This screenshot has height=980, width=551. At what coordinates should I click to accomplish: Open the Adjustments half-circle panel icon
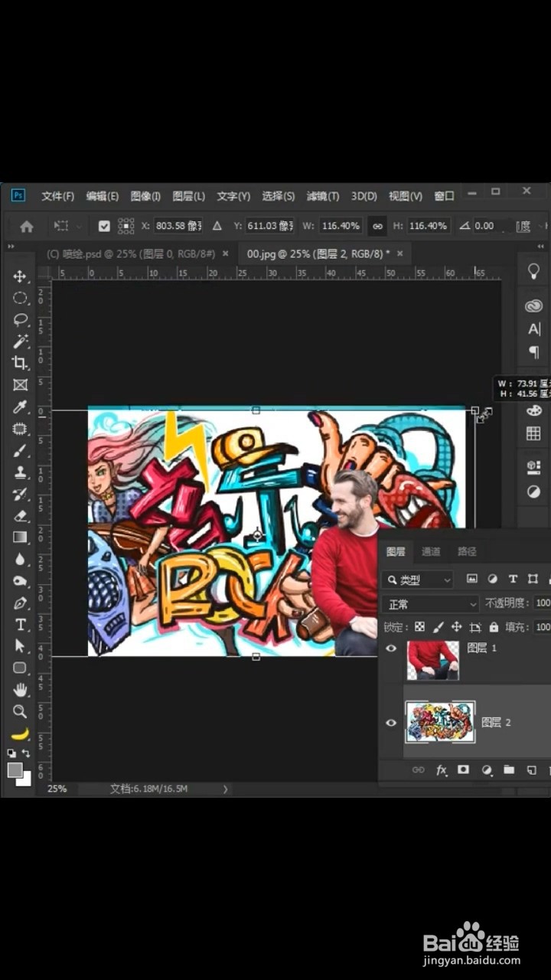pyautogui.click(x=533, y=491)
